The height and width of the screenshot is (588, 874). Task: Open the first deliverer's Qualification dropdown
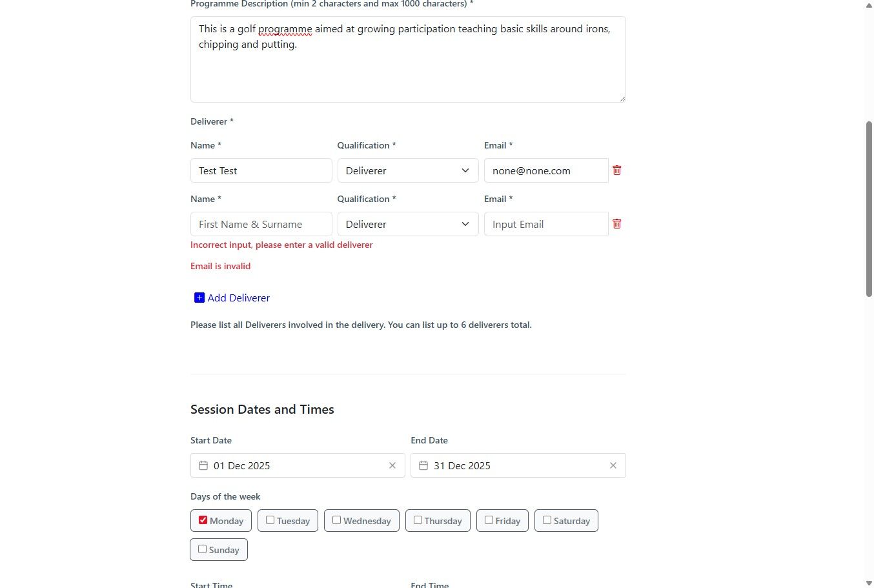pos(408,170)
